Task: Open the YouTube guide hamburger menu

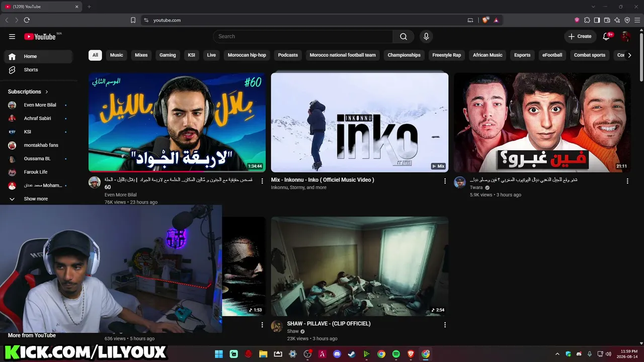Action: point(12,36)
